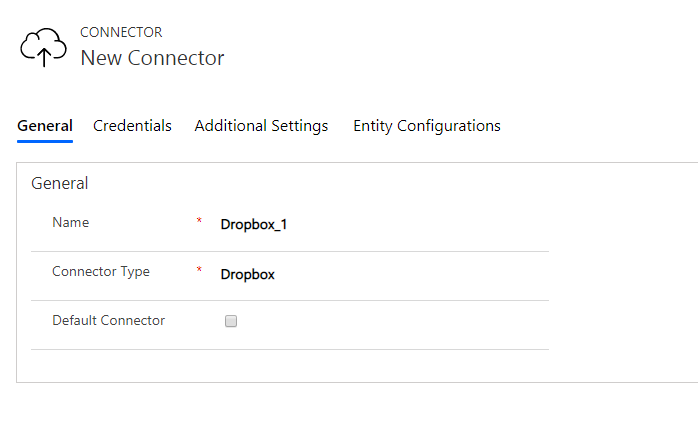Image resolution: width=698 pixels, height=432 pixels.
Task: Select the New Connector title text
Action: click(152, 58)
